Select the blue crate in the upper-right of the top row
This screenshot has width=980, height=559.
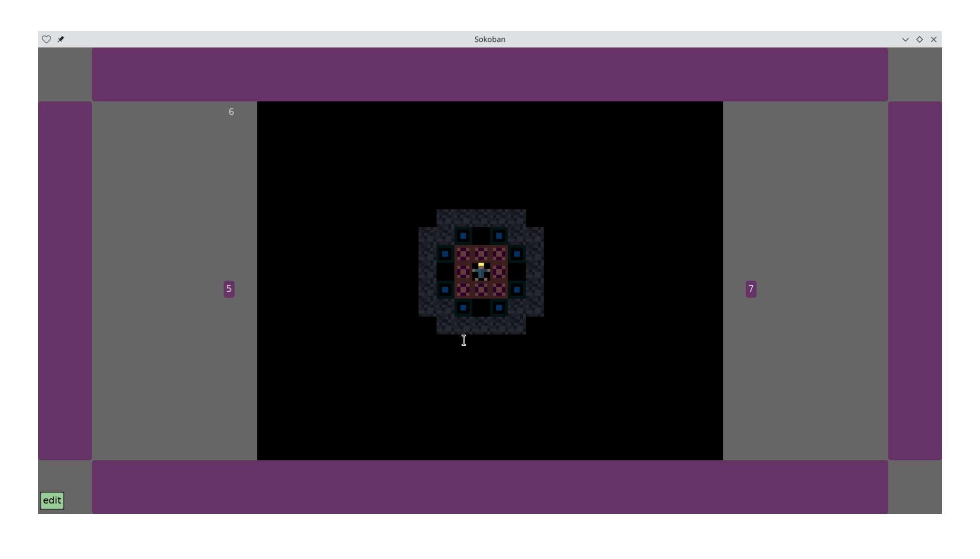click(499, 236)
